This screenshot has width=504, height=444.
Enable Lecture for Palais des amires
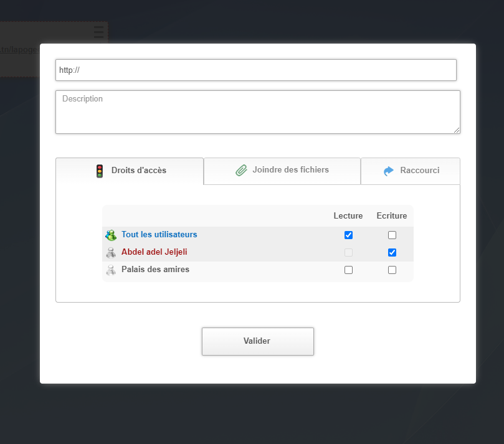point(348,270)
